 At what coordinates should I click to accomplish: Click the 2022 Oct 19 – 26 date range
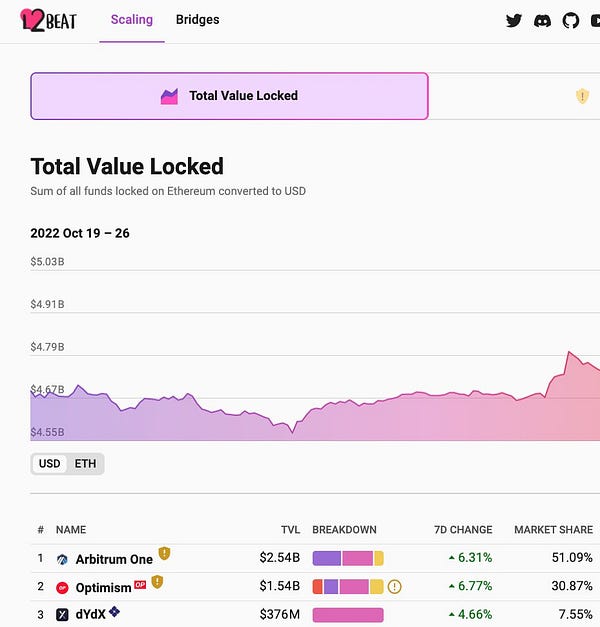coord(80,233)
